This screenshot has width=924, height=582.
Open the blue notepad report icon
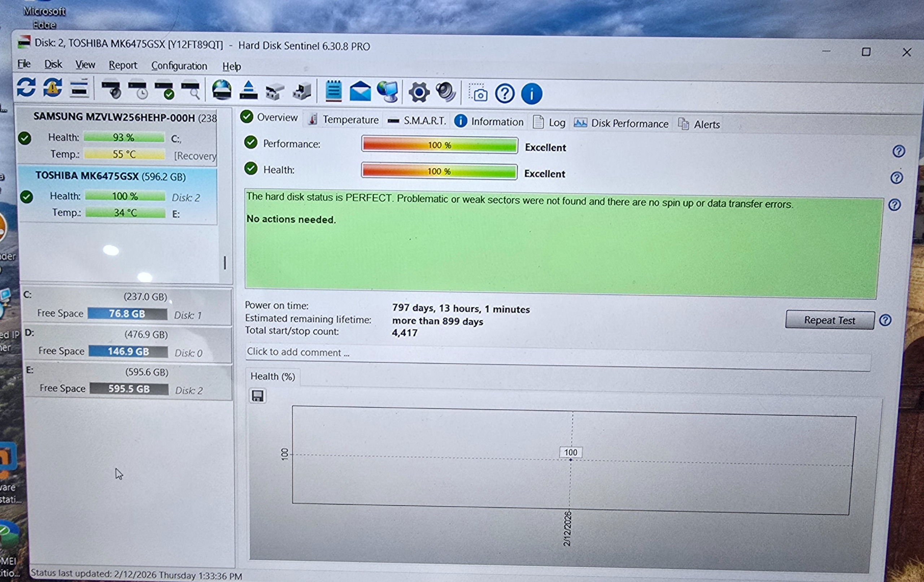point(333,91)
